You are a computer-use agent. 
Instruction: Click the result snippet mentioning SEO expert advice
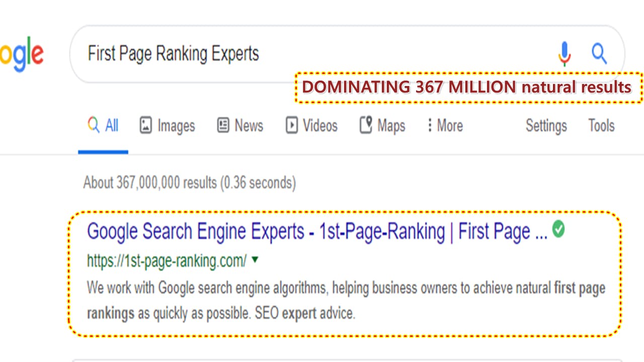point(346,301)
